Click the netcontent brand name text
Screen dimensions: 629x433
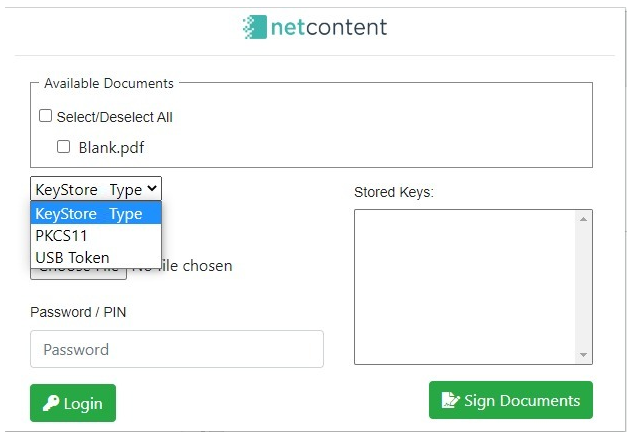point(329,27)
